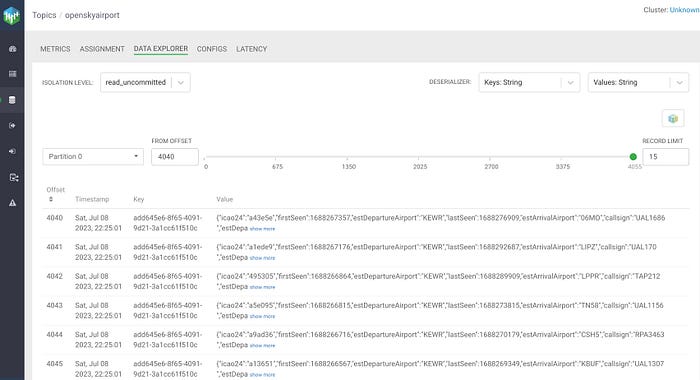
Task: Open the alerts warning triangle icon
Action: click(12, 203)
